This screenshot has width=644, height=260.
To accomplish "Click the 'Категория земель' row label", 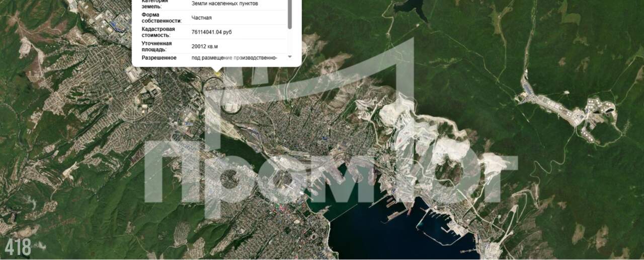I will [155, 4].
